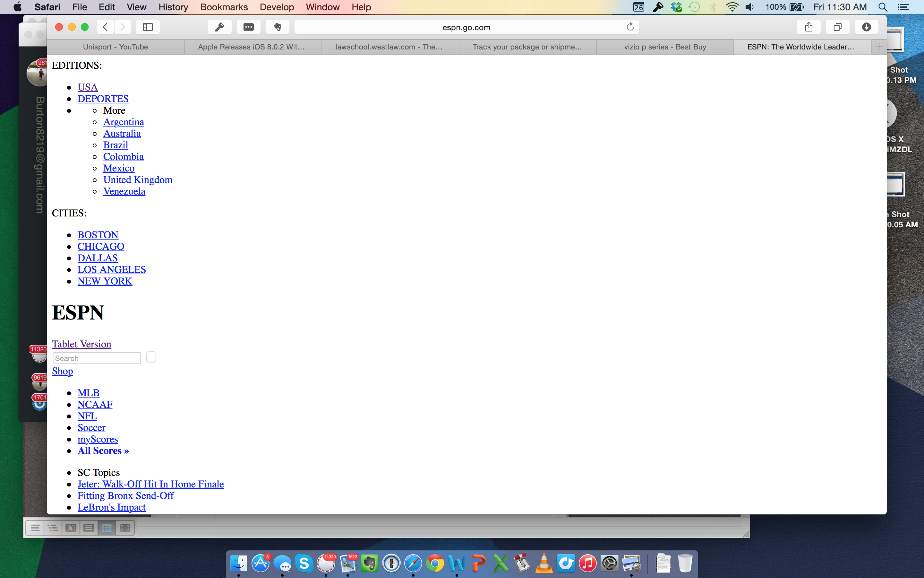Click the Time Machine menu bar icon
Image resolution: width=924 pixels, height=578 pixels.
click(x=694, y=7)
